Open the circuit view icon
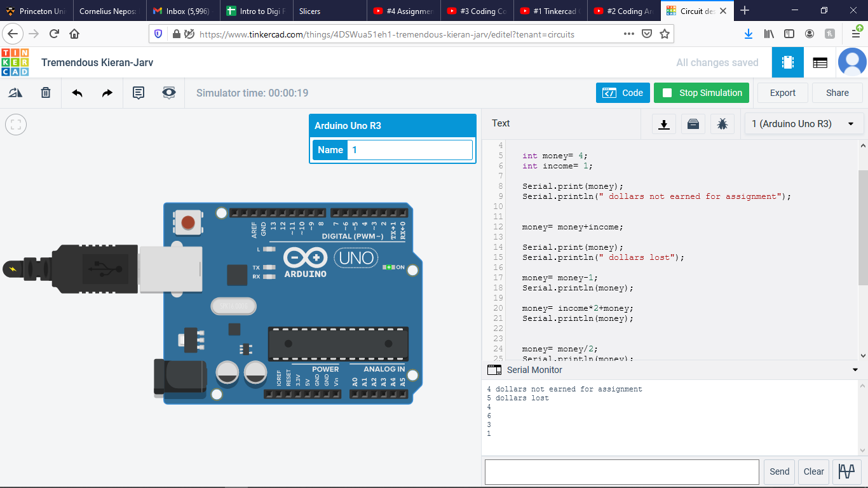The height and width of the screenshot is (488, 868). tap(788, 62)
